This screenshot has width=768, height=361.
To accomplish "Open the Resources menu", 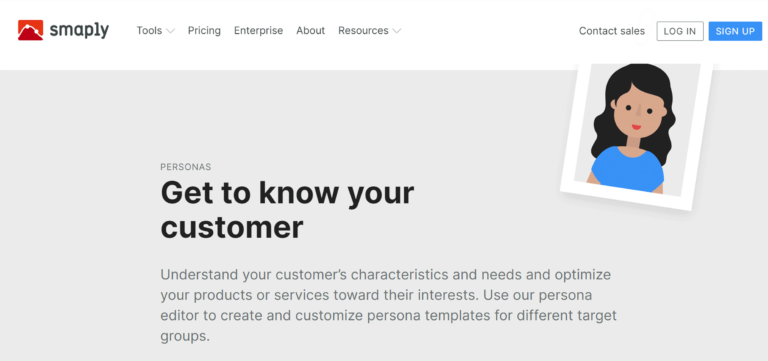I will click(363, 31).
